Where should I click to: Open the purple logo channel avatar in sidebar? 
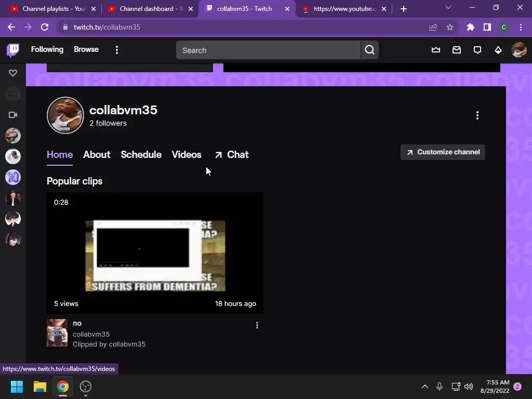point(13,177)
